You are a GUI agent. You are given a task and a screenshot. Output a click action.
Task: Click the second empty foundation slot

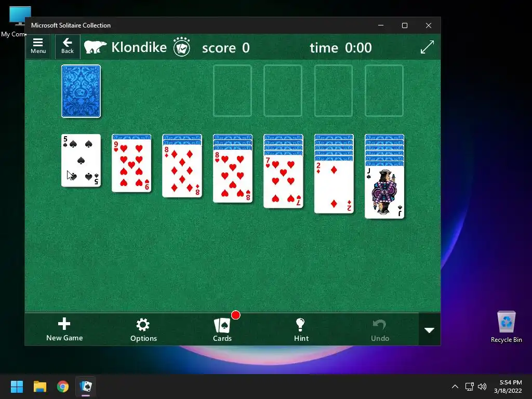click(x=283, y=90)
